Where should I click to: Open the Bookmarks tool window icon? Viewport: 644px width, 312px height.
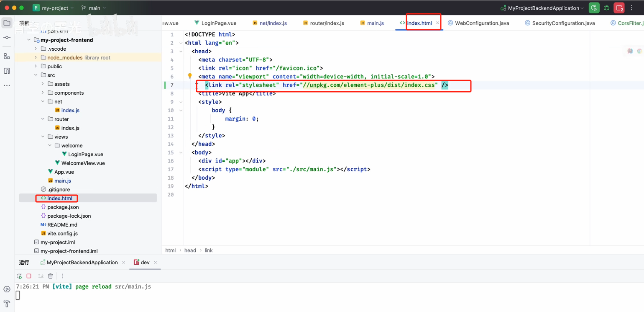7,71
